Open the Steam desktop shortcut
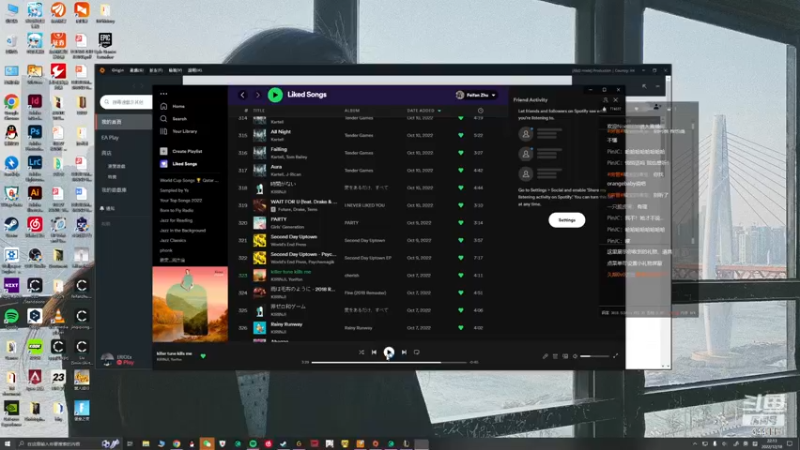 pos(11,227)
